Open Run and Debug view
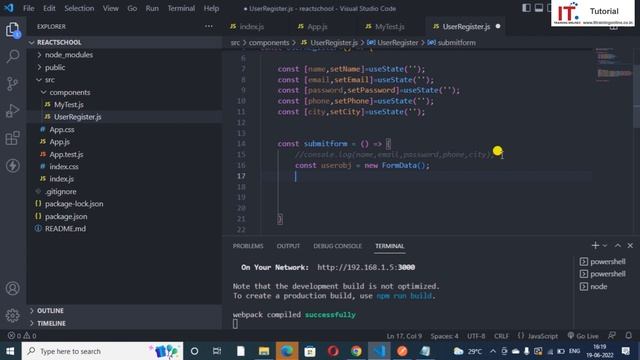Viewport: 640px width, 360px height. click(13, 111)
